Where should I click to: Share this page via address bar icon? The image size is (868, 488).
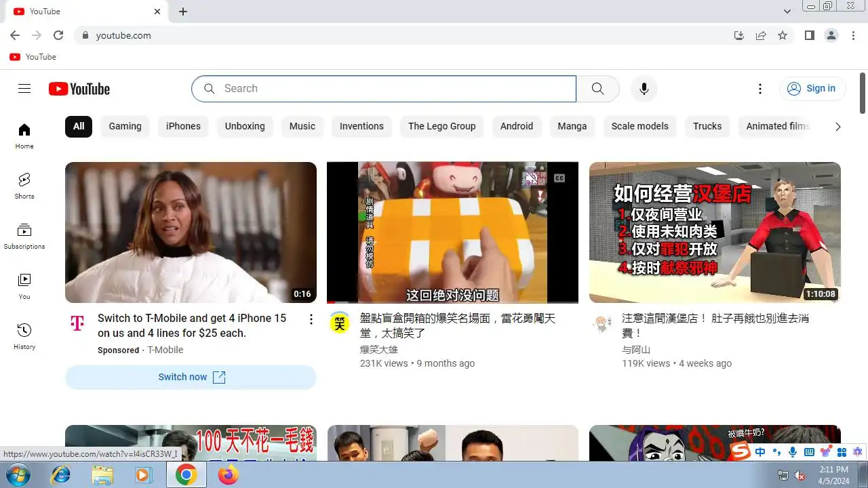pyautogui.click(x=761, y=35)
